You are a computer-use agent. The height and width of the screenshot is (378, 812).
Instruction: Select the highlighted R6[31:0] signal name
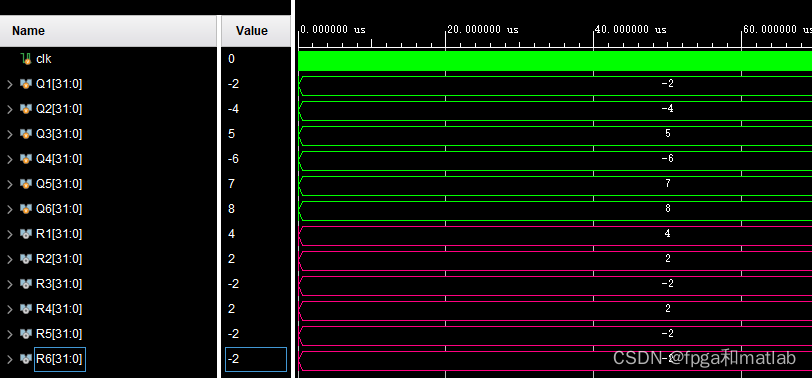60,359
